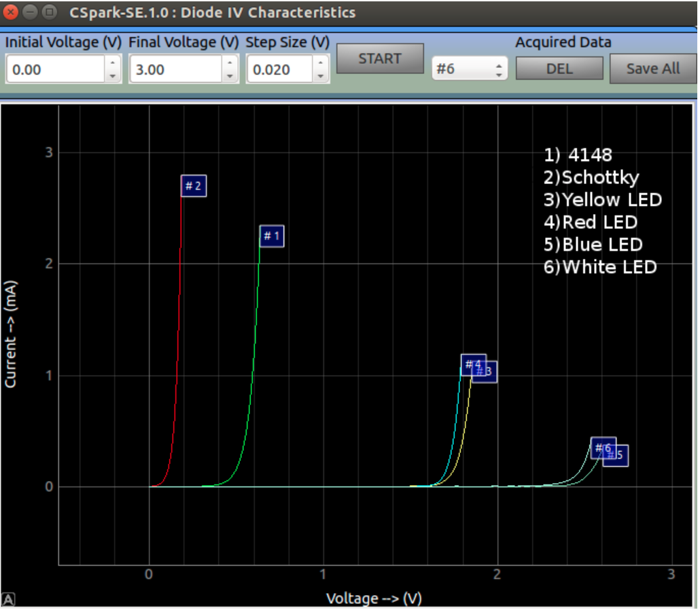This screenshot has width=700, height=610.
Task: Delete the selected acquired data with DEL
Action: [559, 69]
